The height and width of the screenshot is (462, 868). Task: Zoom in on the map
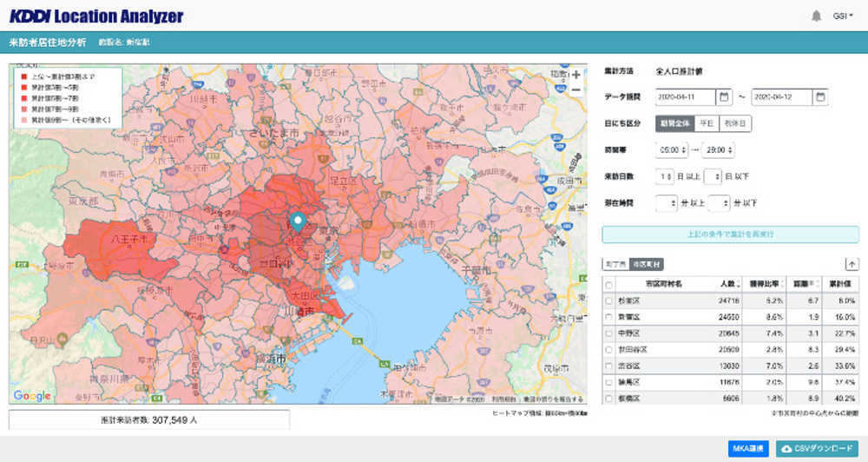pyautogui.click(x=575, y=74)
